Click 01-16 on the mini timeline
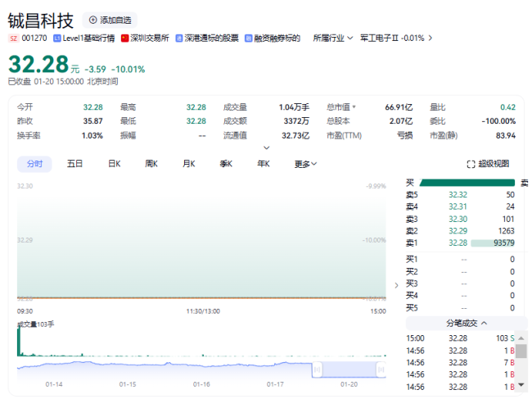The height and width of the screenshot is (399, 532). tap(201, 384)
